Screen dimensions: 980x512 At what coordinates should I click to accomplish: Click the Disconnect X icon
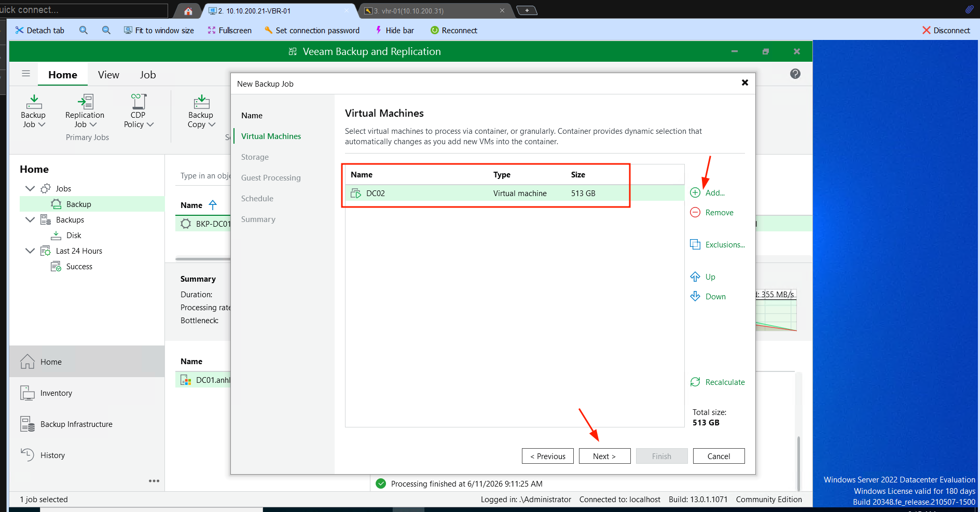(x=927, y=30)
